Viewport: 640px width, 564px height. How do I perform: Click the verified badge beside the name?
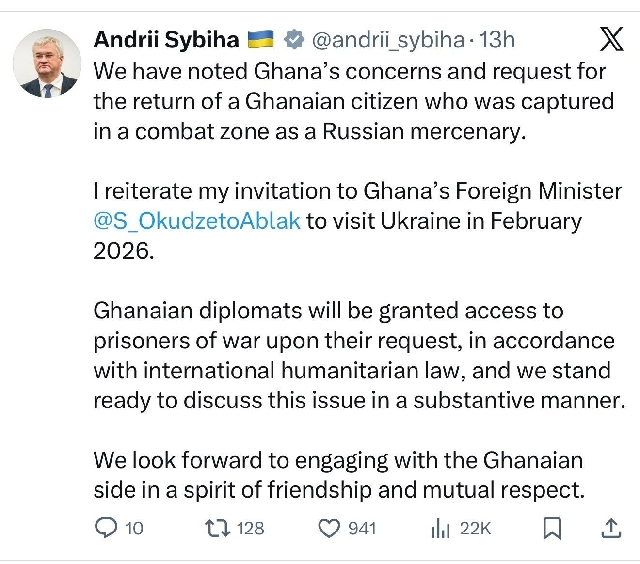pyautogui.click(x=294, y=40)
